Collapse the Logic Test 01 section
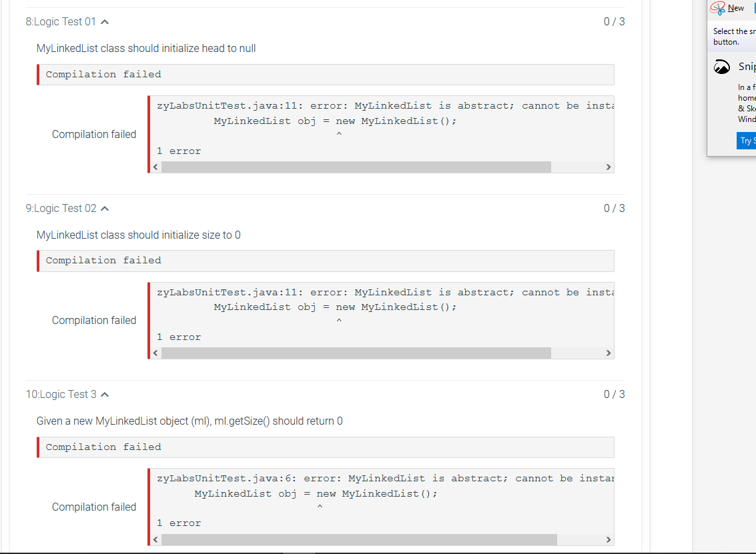 (x=105, y=21)
